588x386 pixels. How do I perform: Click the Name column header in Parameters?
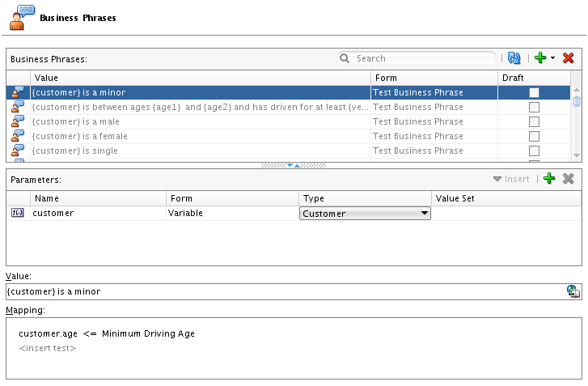(98, 198)
